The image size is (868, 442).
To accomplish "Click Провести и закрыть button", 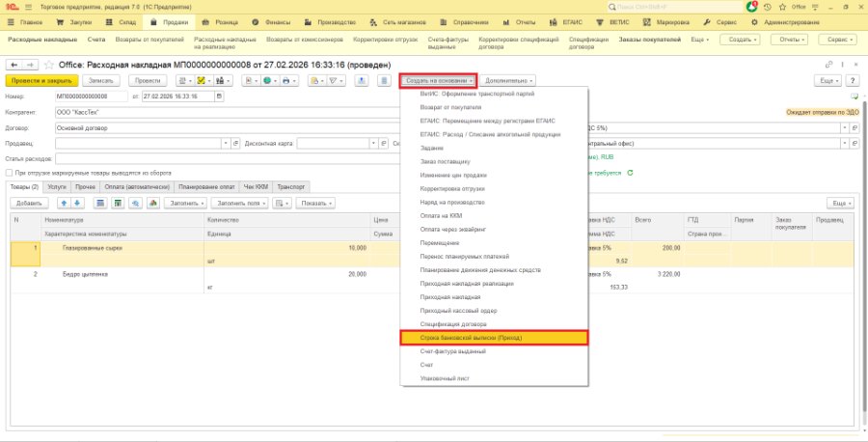I will [x=41, y=81].
